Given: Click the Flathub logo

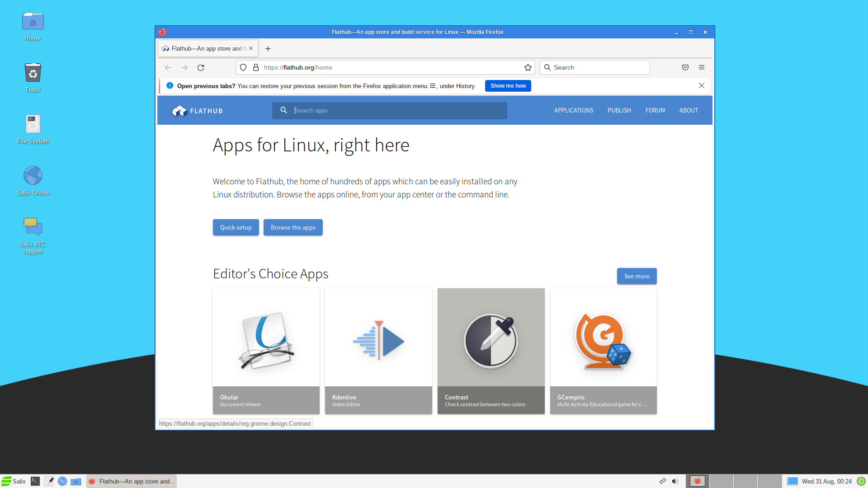Looking at the screenshot, I should [x=198, y=111].
